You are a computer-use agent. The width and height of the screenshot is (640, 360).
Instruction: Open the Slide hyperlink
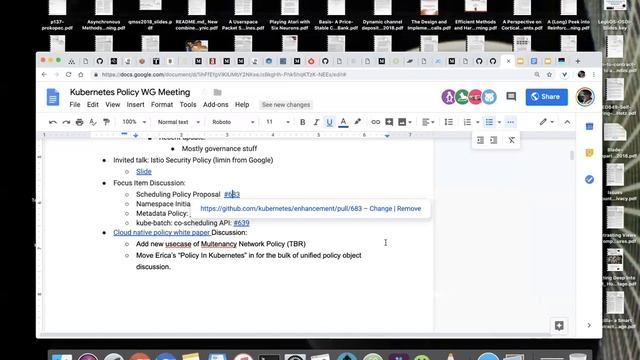144,171
